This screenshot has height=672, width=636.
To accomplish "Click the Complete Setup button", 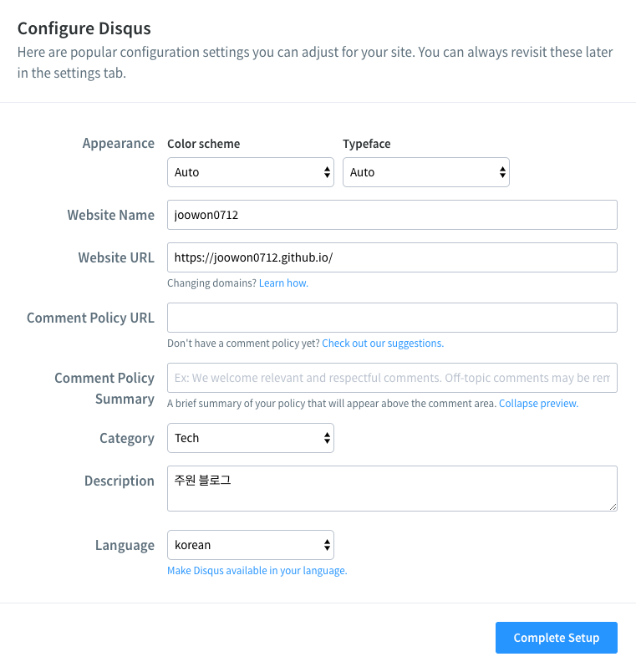I will click(557, 638).
